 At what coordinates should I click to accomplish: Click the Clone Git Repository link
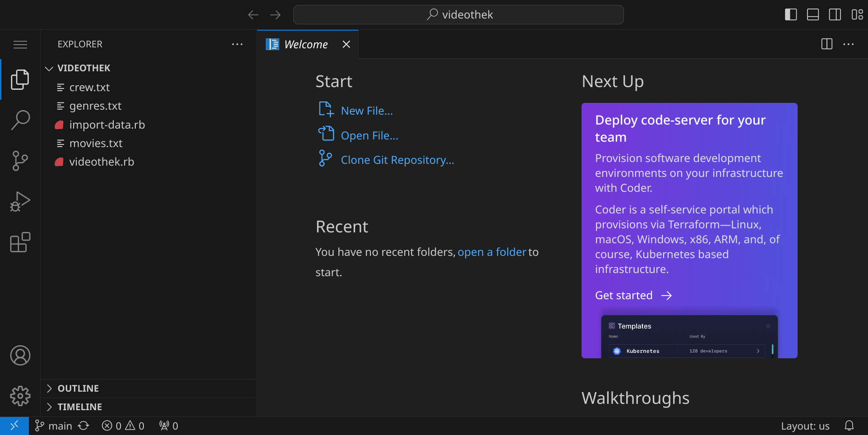397,160
